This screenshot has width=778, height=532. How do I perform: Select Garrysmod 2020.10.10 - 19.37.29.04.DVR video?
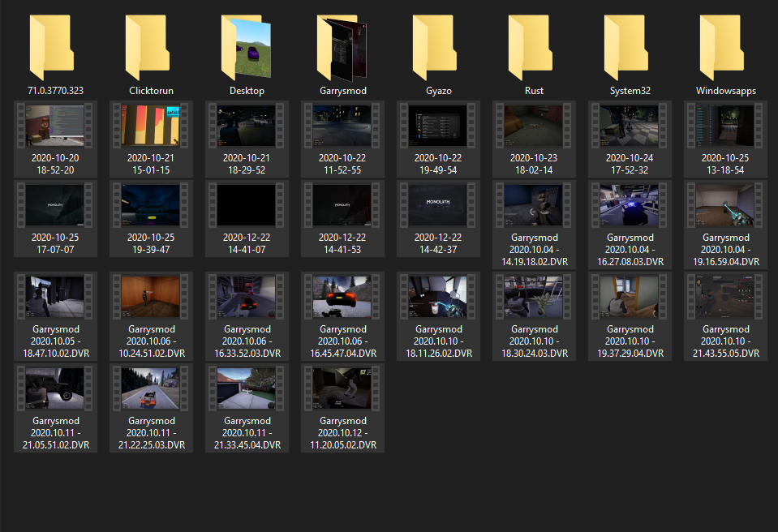click(x=630, y=316)
